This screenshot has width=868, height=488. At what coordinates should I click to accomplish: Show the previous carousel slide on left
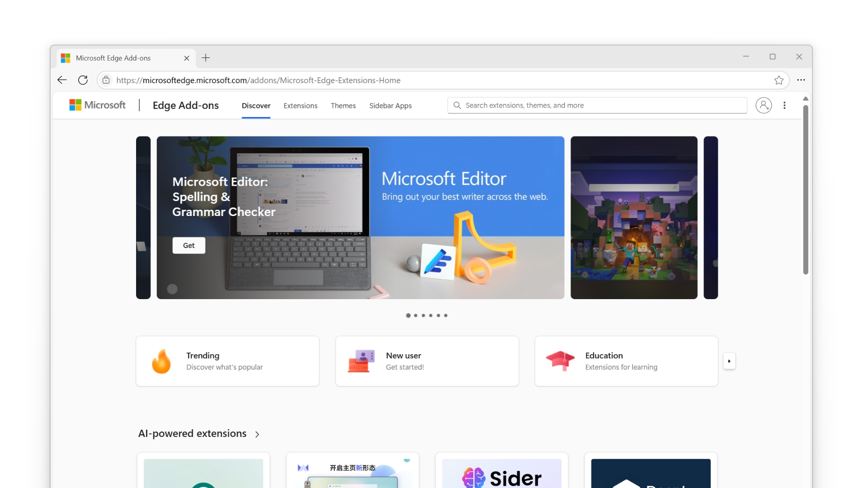pyautogui.click(x=143, y=217)
